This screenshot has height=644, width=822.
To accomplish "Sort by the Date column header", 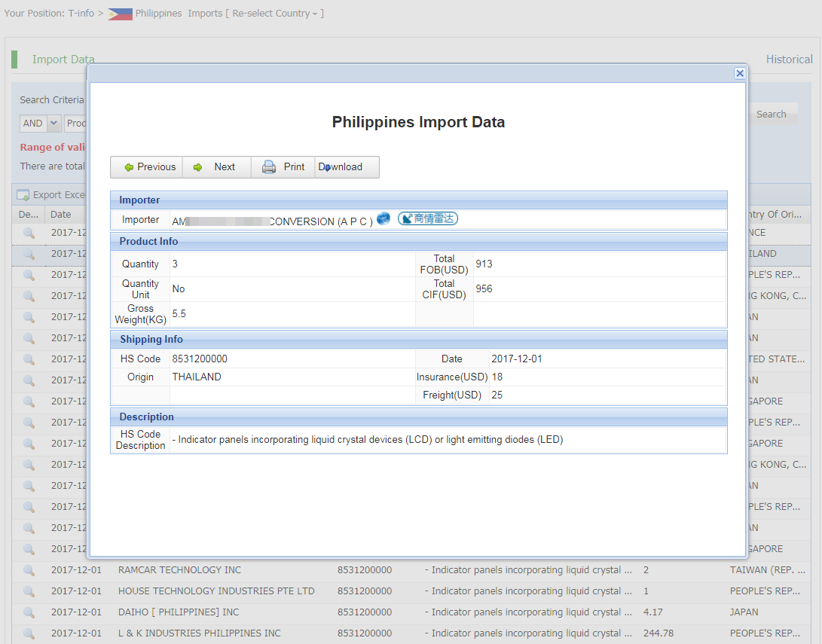I will point(61,215).
